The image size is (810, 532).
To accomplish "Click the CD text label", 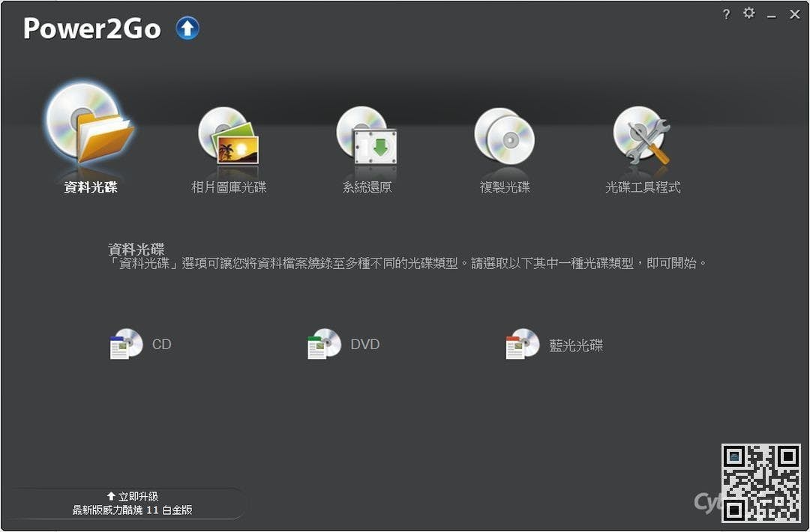I will point(162,344).
